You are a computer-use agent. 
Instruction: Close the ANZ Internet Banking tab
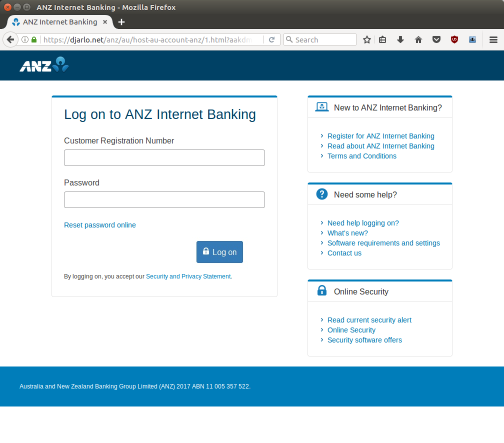[105, 22]
